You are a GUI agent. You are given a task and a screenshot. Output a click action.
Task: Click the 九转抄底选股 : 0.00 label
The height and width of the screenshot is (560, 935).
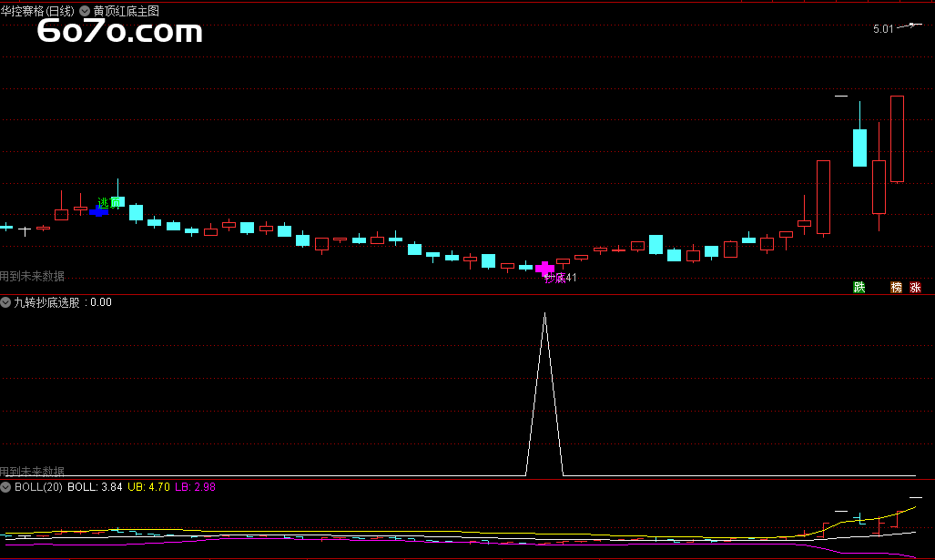63,302
